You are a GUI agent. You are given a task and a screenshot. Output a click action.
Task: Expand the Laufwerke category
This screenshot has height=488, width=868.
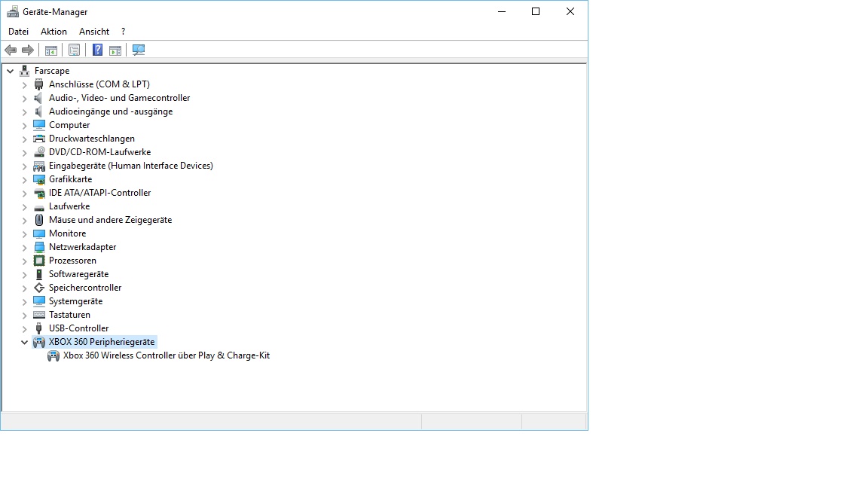pyautogui.click(x=24, y=206)
